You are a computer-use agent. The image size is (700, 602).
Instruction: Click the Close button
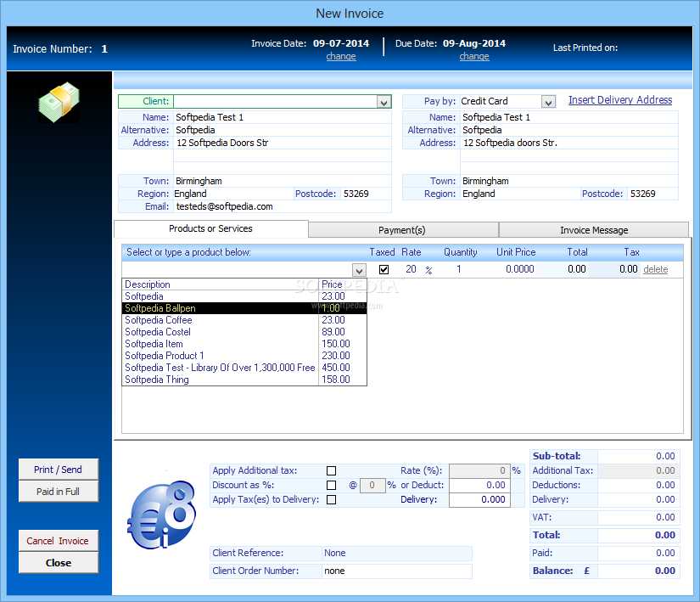pyautogui.click(x=58, y=563)
